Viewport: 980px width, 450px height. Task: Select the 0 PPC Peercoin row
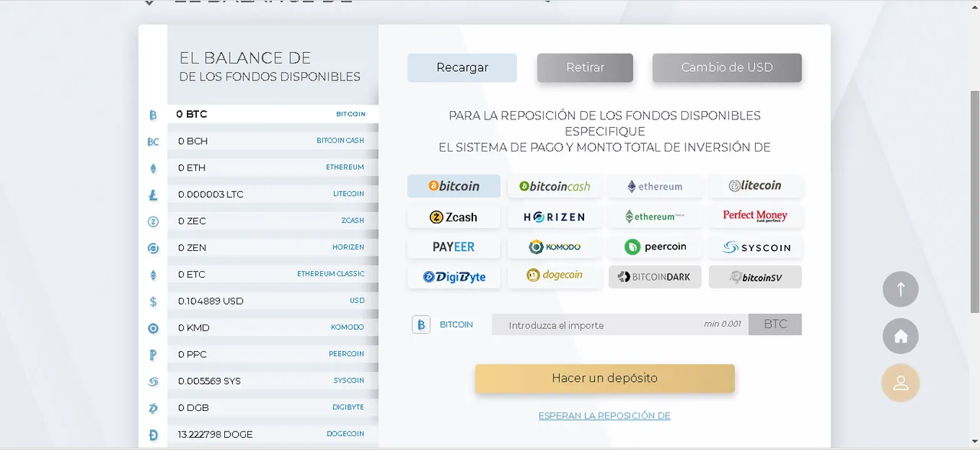[x=273, y=354]
